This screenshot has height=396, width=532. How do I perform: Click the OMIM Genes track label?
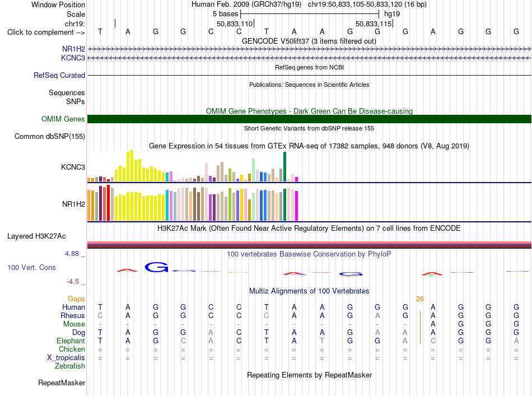click(63, 119)
